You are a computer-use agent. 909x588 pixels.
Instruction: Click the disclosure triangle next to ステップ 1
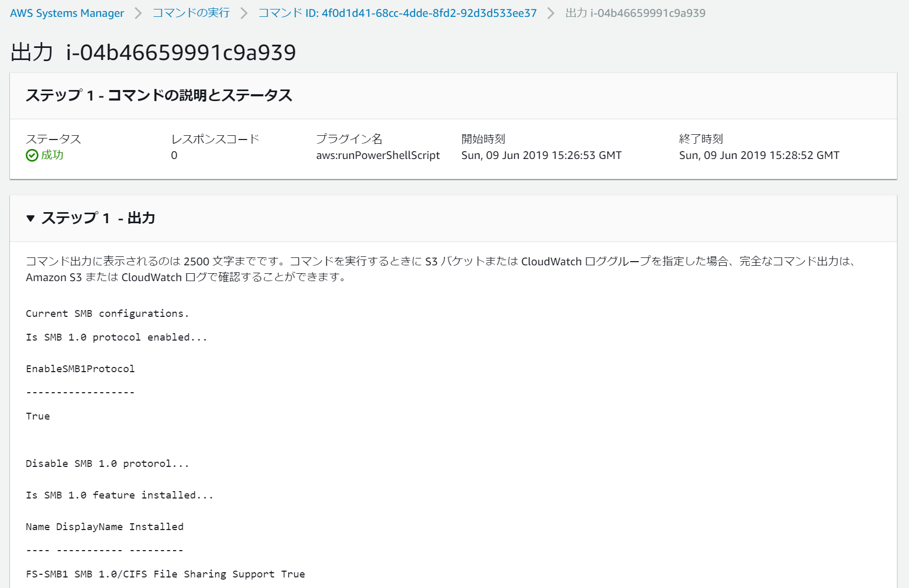30,218
